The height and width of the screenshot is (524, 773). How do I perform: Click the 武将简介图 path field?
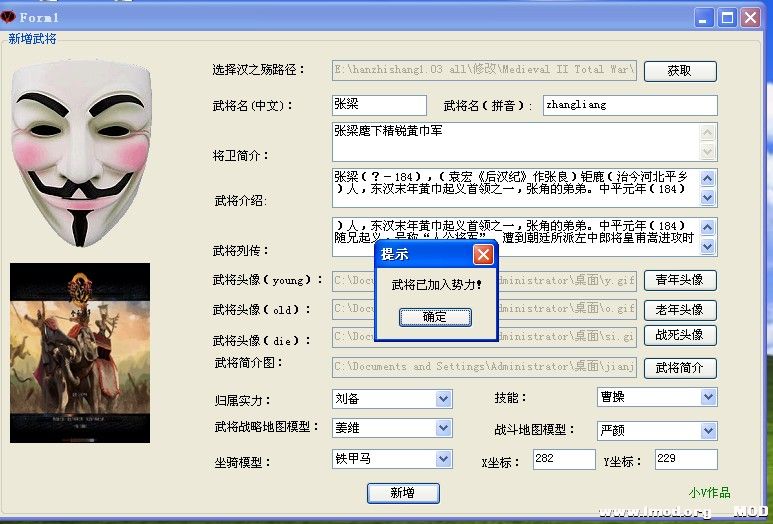pos(484,367)
